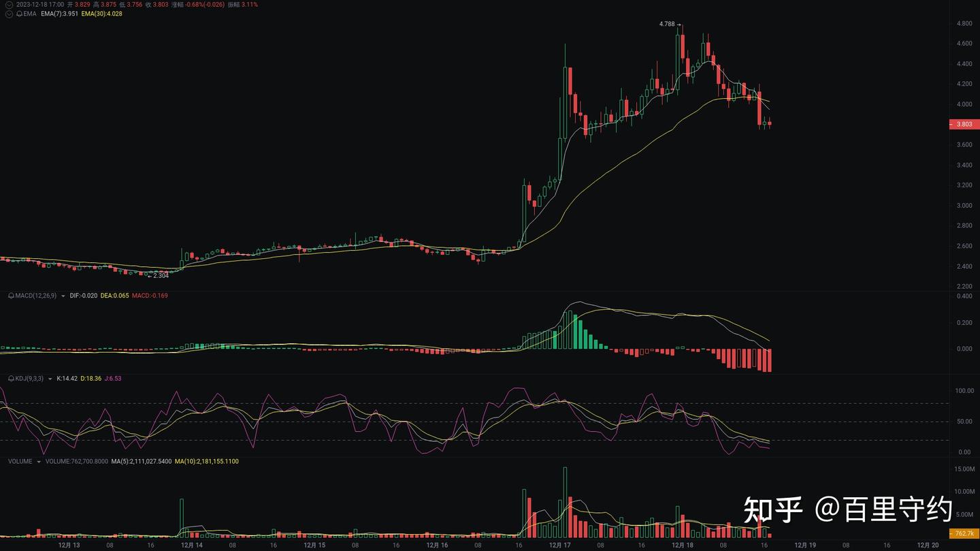980x551 pixels.
Task: Click the MACD(12,26,9) indicator name
Action: coord(37,296)
